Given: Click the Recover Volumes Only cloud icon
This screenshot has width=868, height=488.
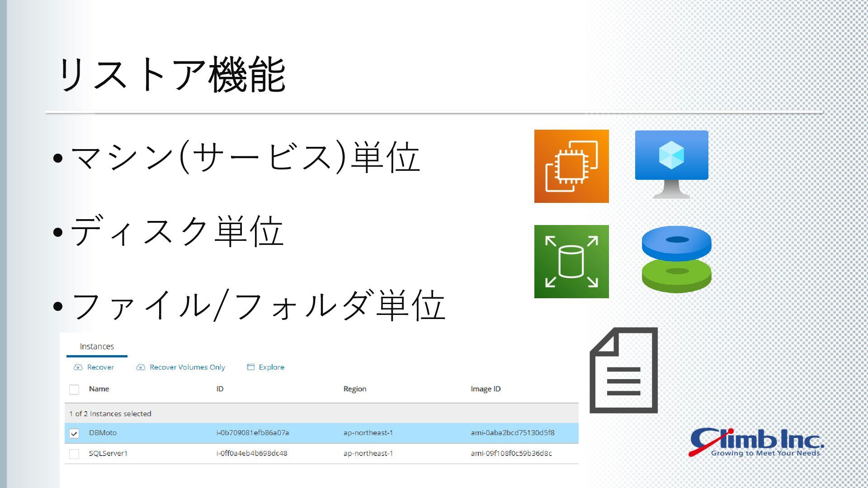Looking at the screenshot, I should click(141, 367).
